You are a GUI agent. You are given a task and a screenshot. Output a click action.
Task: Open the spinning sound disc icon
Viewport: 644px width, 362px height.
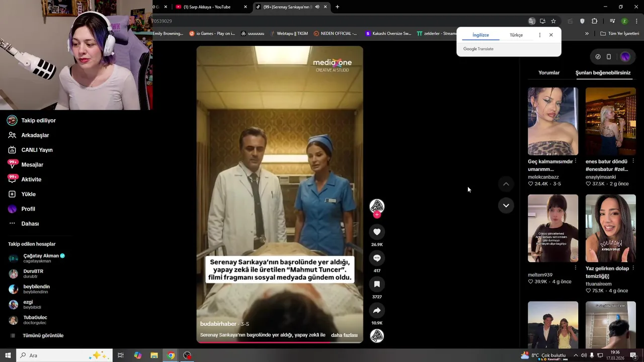point(377,336)
